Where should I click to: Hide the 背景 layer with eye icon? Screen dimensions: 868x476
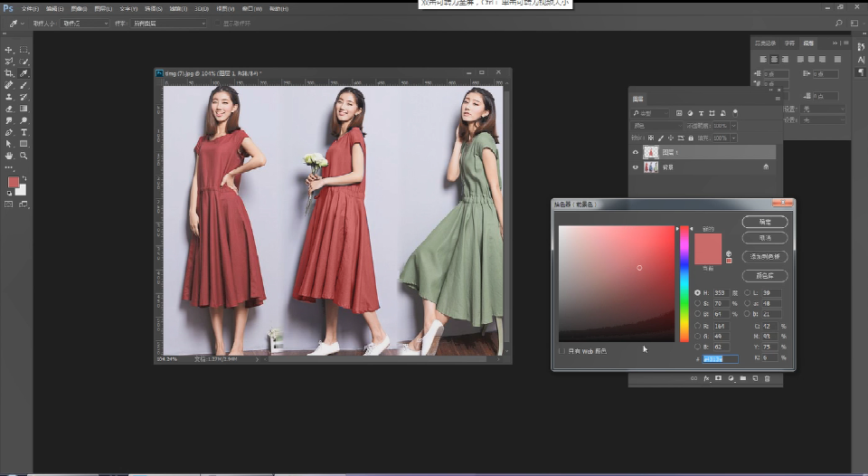click(635, 167)
